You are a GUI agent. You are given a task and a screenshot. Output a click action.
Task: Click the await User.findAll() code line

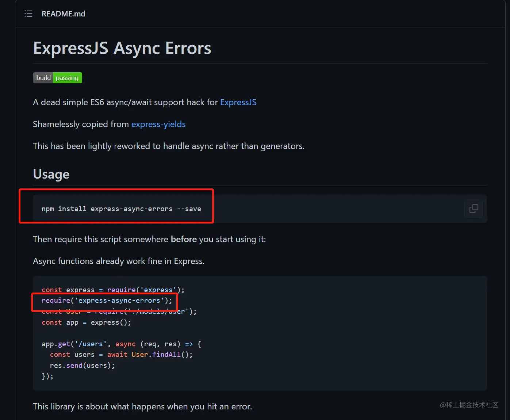[121, 355]
